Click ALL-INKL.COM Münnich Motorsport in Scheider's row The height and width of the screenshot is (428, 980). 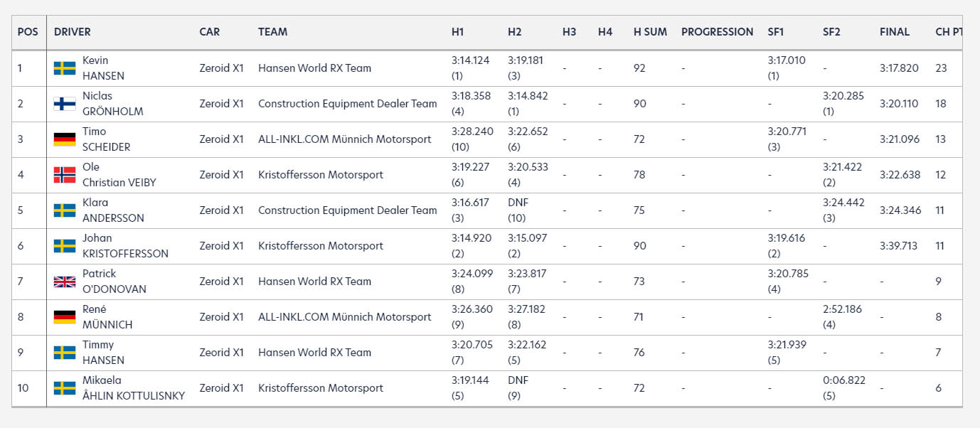point(345,139)
